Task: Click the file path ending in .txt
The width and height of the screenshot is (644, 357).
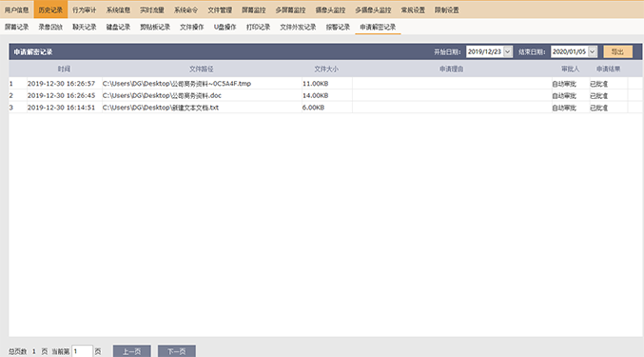Action: 161,108
